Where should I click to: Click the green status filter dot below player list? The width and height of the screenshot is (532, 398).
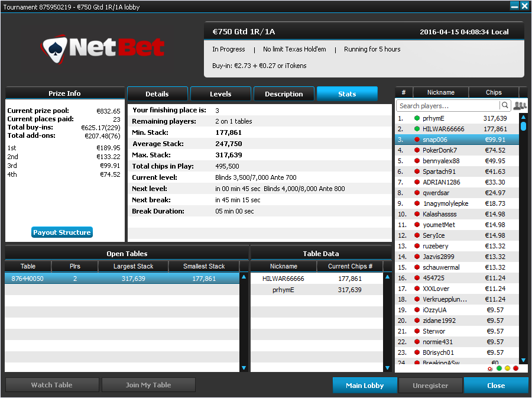499,368
